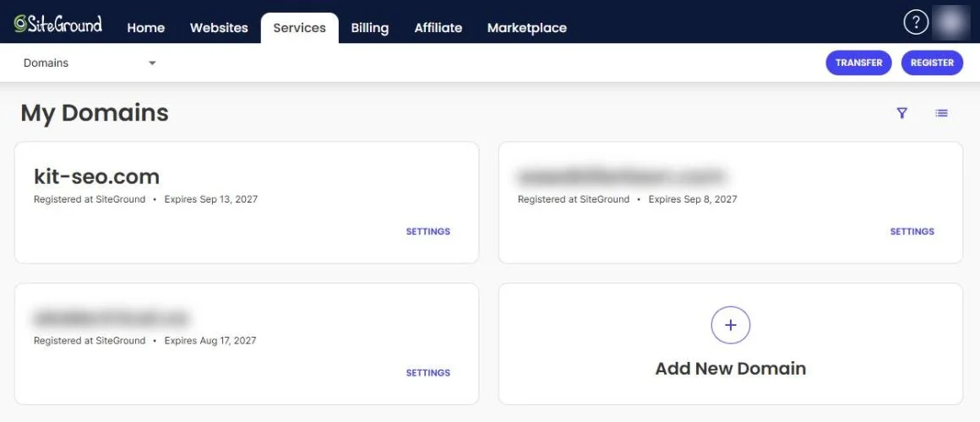Image resolution: width=980 pixels, height=422 pixels.
Task: Click 'Expires Aug 17, 2027' text
Action: [210, 341]
